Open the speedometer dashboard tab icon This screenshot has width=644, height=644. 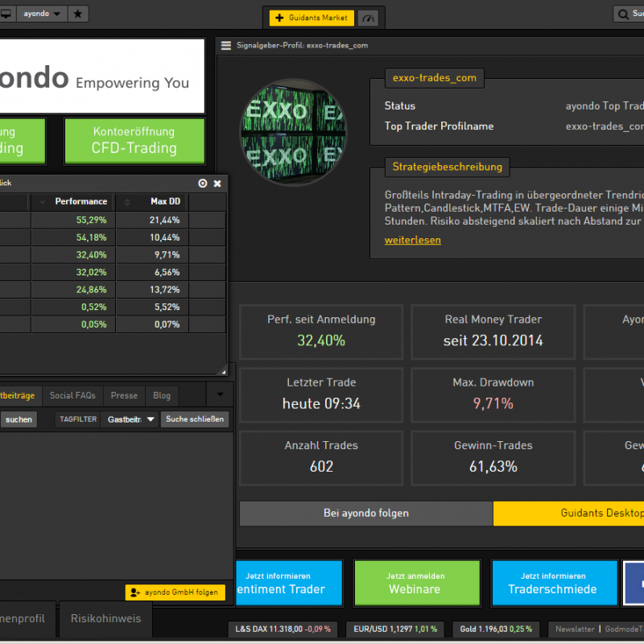click(x=368, y=18)
